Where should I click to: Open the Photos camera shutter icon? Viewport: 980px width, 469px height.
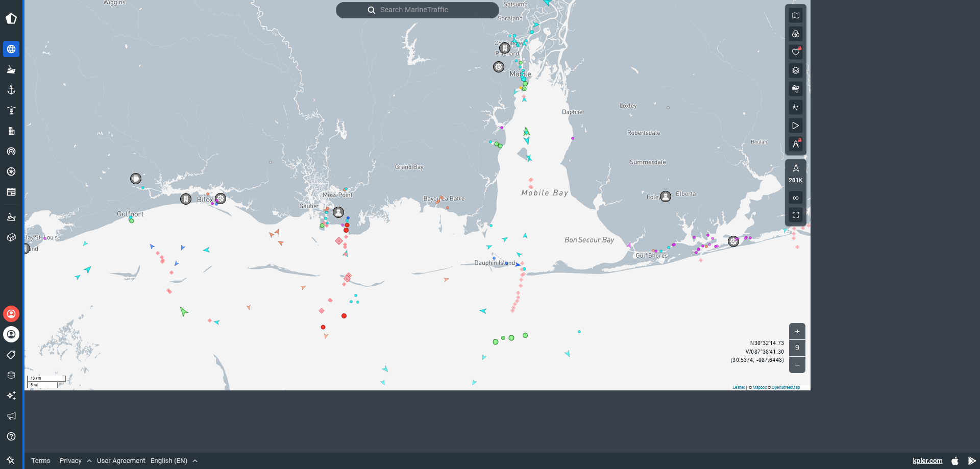[11, 171]
